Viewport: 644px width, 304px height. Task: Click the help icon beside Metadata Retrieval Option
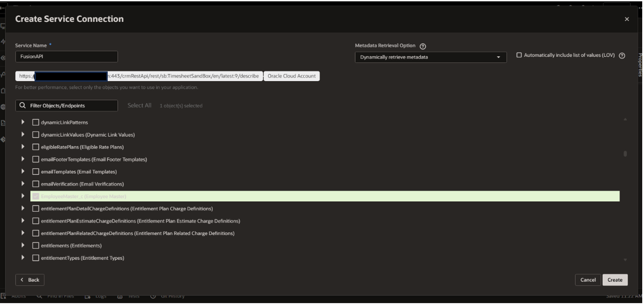[423, 46]
